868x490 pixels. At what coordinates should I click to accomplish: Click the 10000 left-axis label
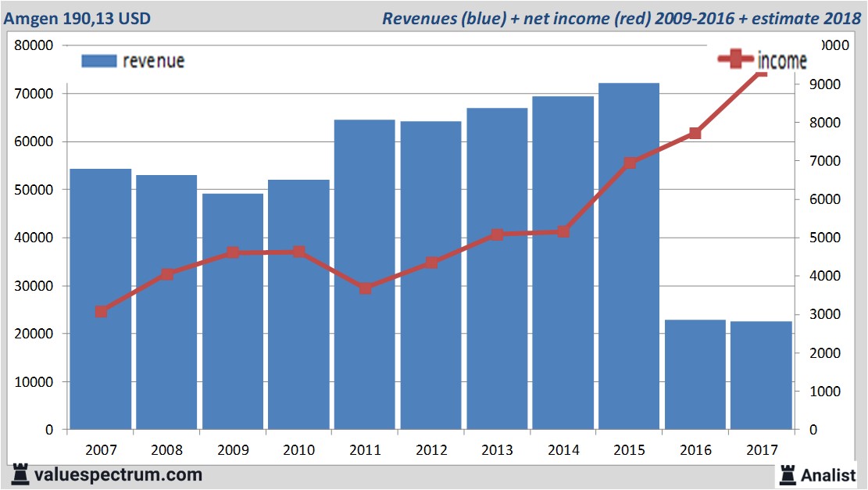pyautogui.click(x=34, y=382)
